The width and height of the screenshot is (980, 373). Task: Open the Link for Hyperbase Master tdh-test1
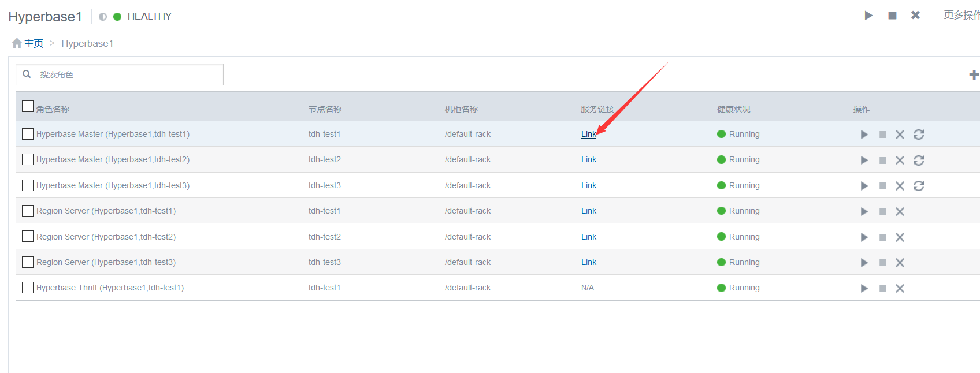(x=588, y=134)
